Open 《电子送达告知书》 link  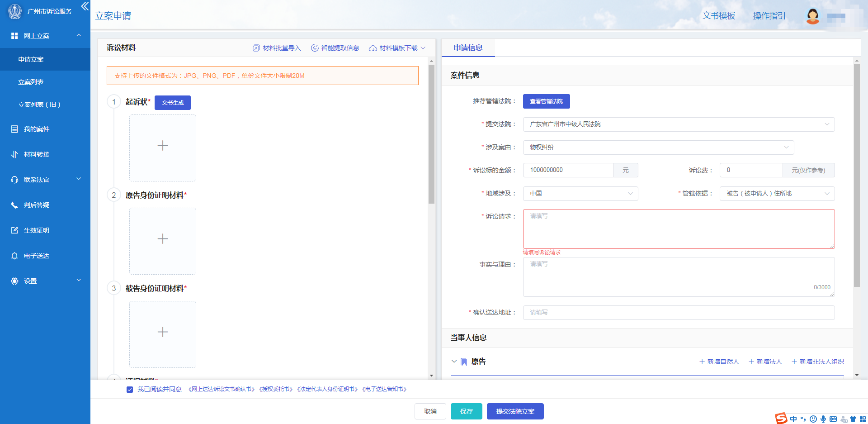[x=384, y=389]
